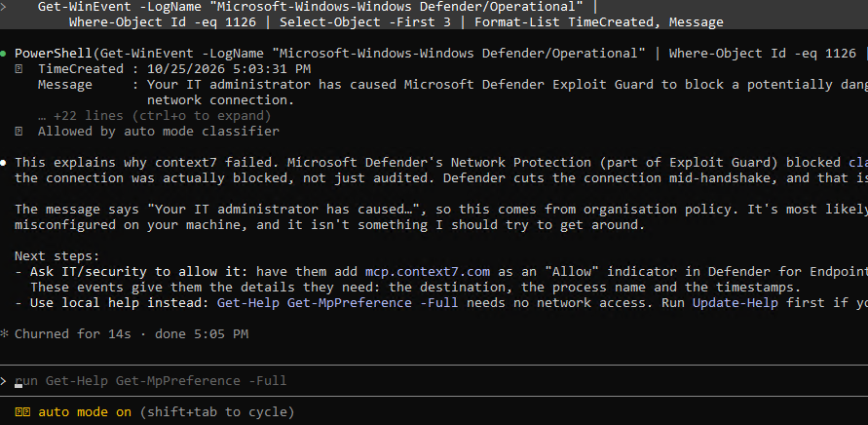
Task: Click the "These events give them the details" line
Action: click(x=416, y=288)
